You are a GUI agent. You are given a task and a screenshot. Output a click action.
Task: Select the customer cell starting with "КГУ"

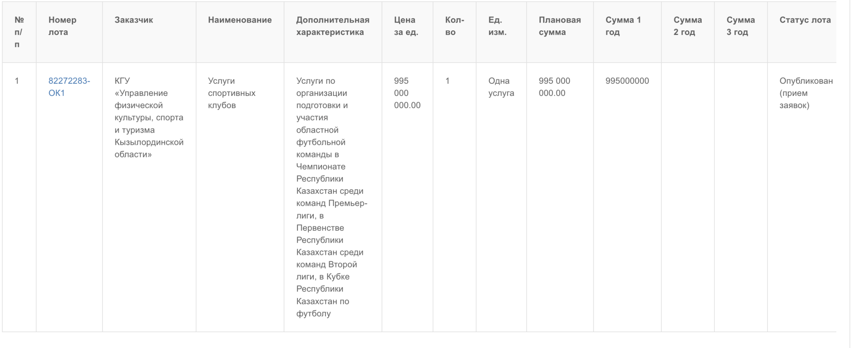click(x=149, y=118)
